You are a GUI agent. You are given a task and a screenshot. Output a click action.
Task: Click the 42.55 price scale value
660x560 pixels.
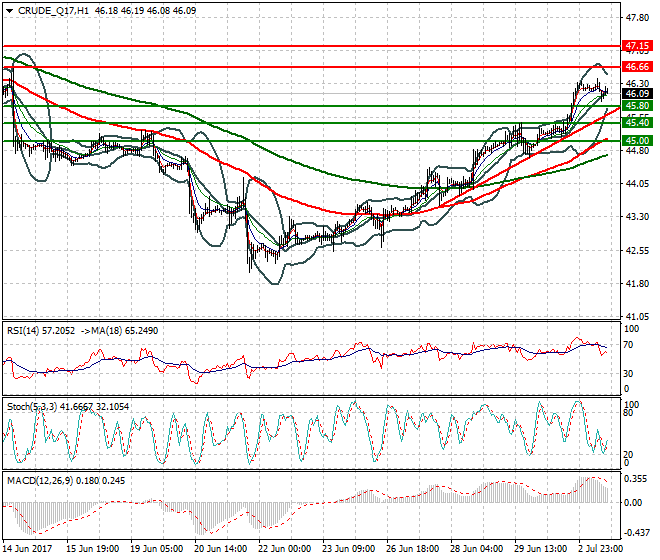637,251
